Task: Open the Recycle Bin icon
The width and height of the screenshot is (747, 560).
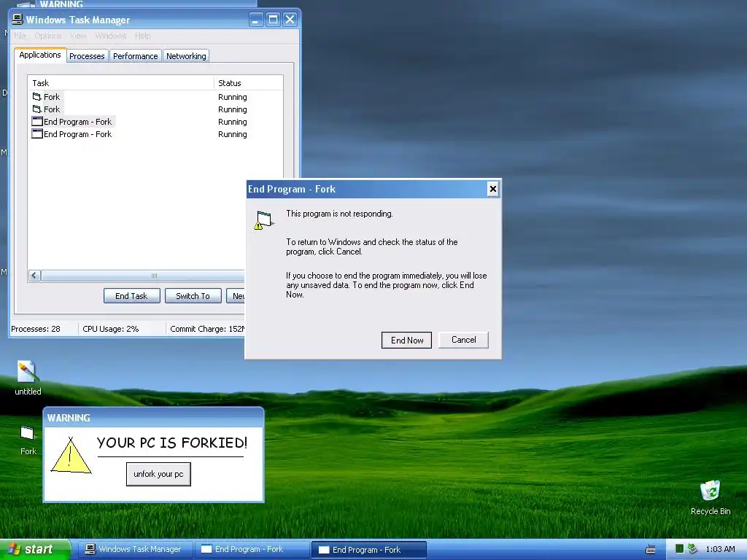Action: coord(711,497)
